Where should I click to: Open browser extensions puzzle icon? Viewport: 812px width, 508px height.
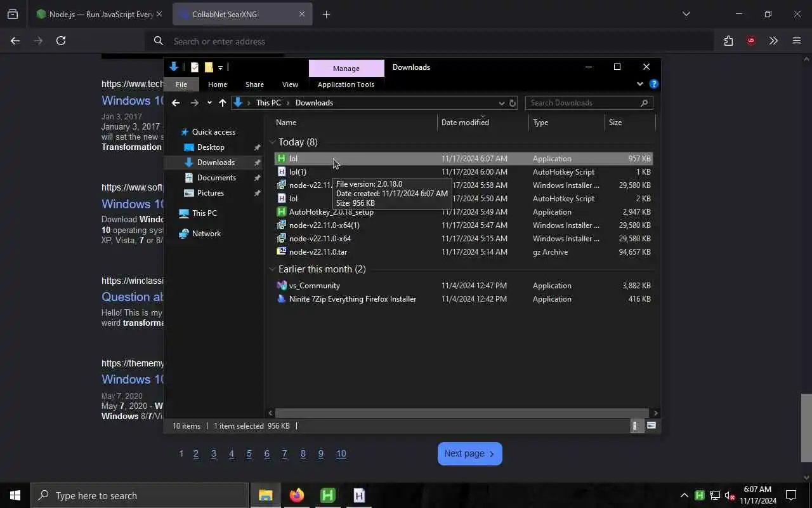(x=728, y=41)
